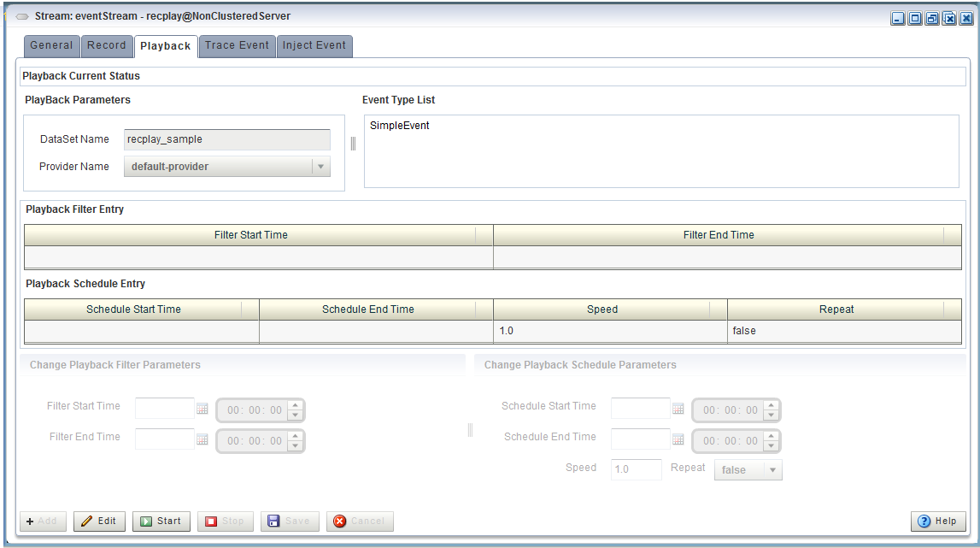Decrease Filter End Time clock value
This screenshot has height=548, width=980.
coord(296,446)
